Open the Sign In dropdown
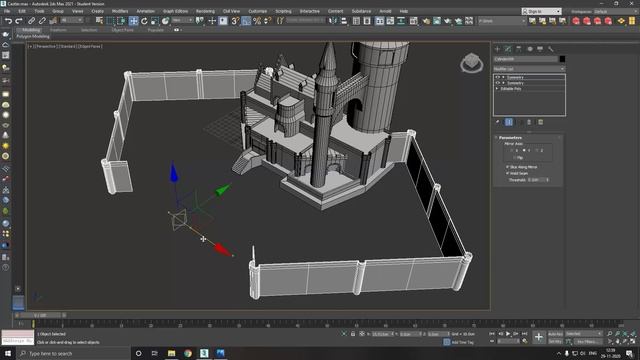 542,11
